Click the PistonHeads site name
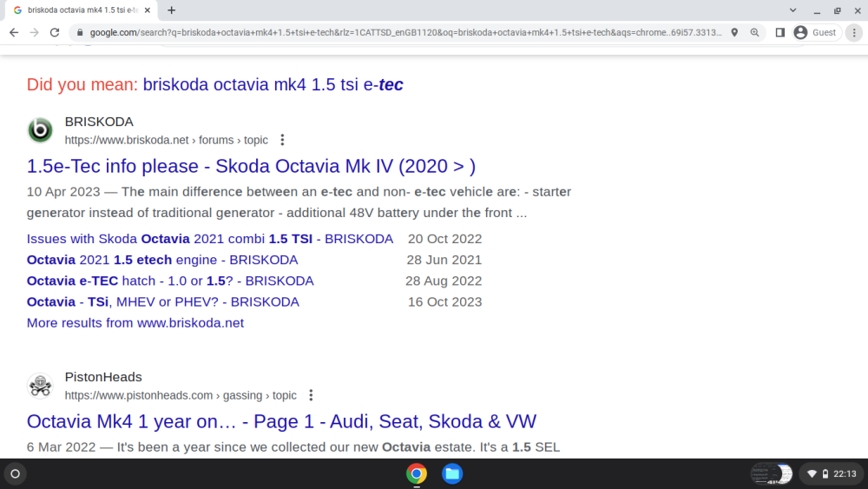The width and height of the screenshot is (868, 489). [x=103, y=377]
